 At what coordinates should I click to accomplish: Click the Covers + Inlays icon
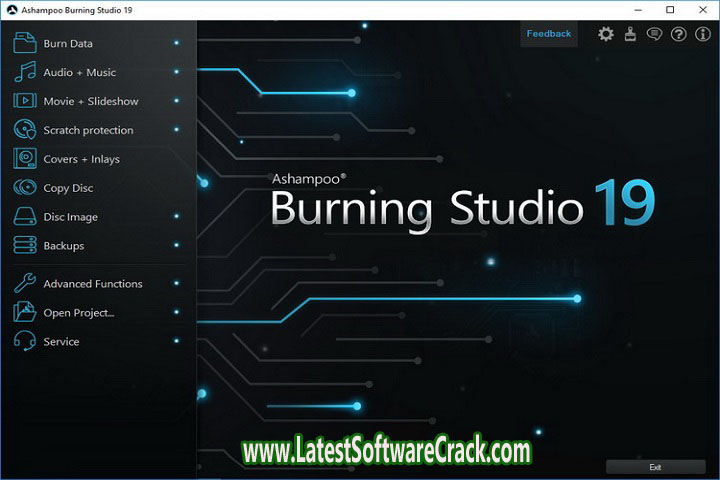tap(25, 158)
